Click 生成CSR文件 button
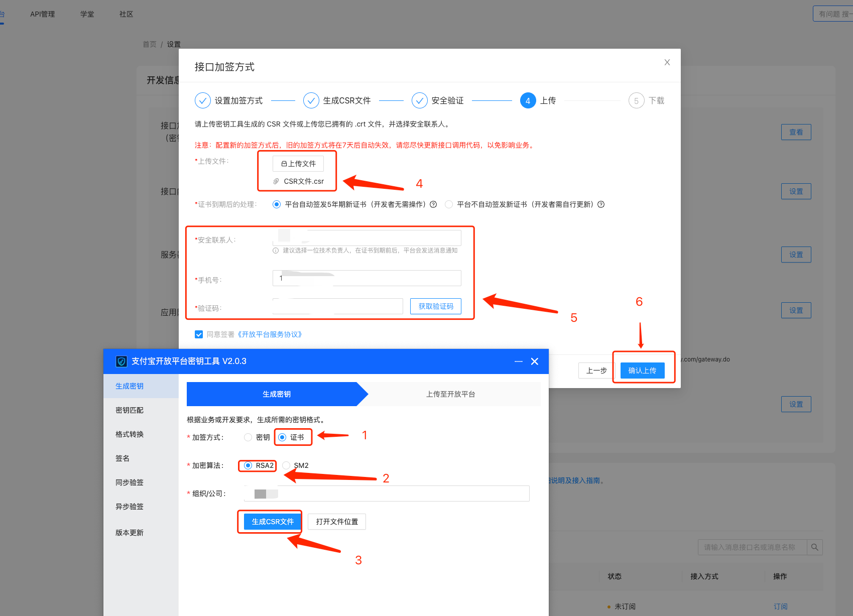 click(273, 522)
